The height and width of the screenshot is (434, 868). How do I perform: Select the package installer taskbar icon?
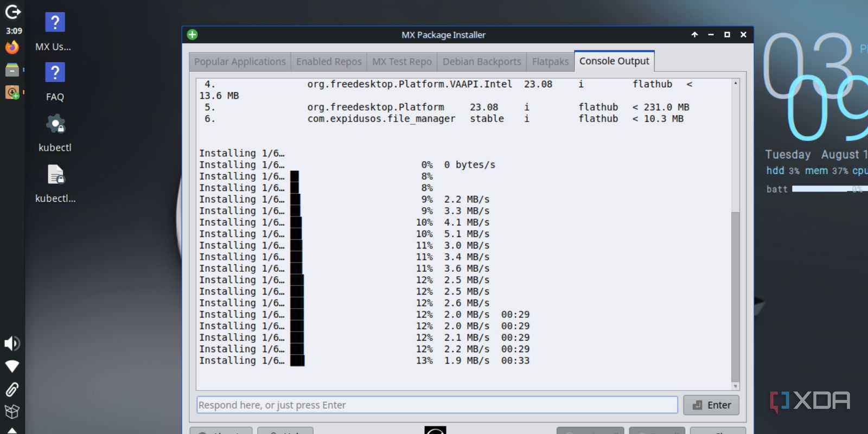(12, 92)
